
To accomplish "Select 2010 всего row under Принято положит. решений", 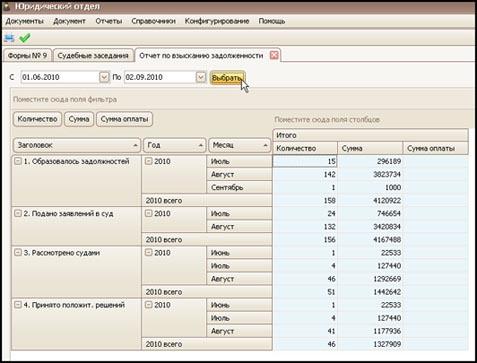I will [207, 344].
